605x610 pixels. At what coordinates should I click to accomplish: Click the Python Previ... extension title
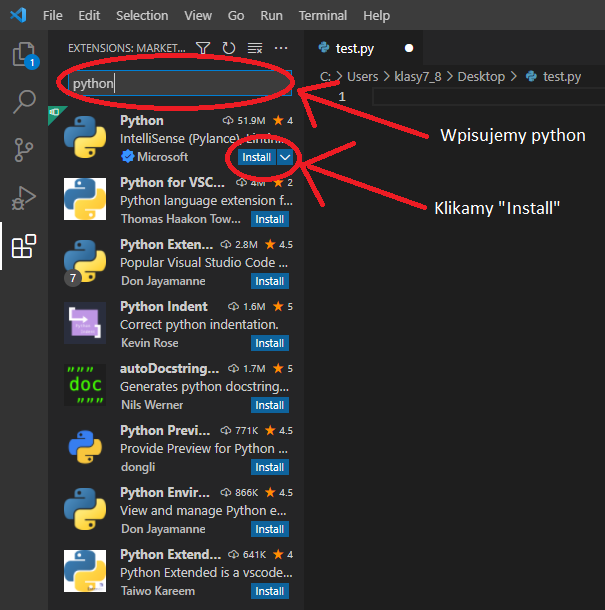pos(165,431)
